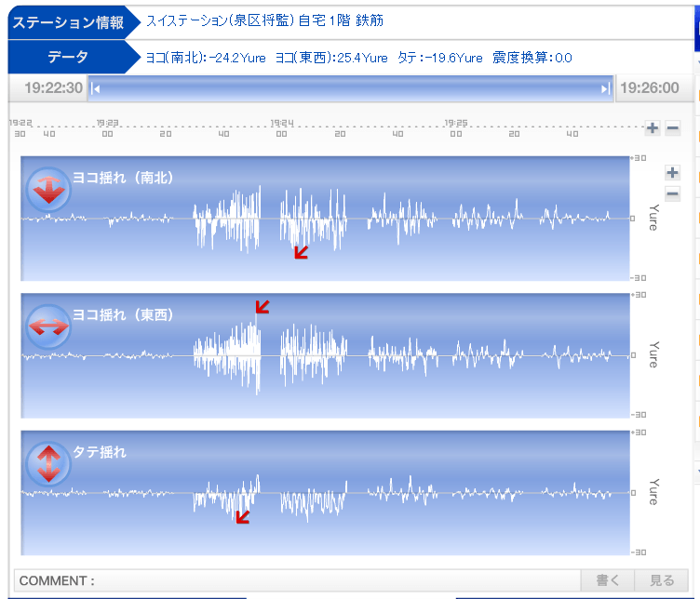Viewport: 700px width, 599px height.
Task: Click the timeline zoom-out minus icon
Action: (672, 128)
